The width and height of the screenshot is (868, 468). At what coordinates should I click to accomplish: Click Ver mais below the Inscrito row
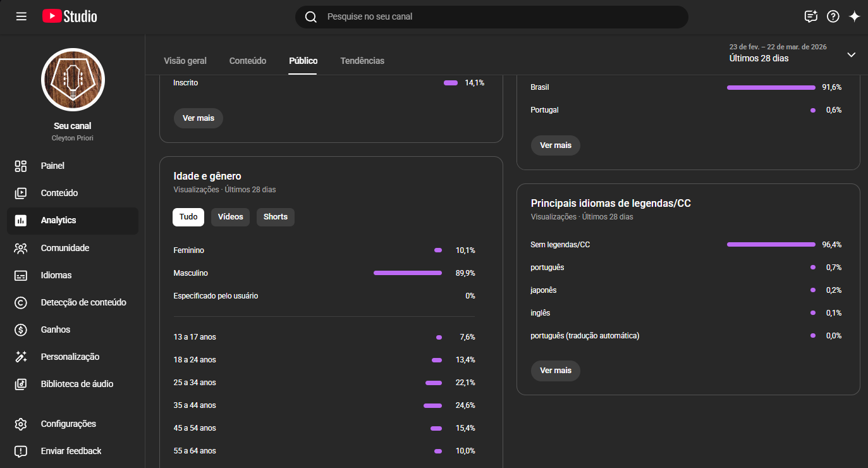[x=198, y=118]
